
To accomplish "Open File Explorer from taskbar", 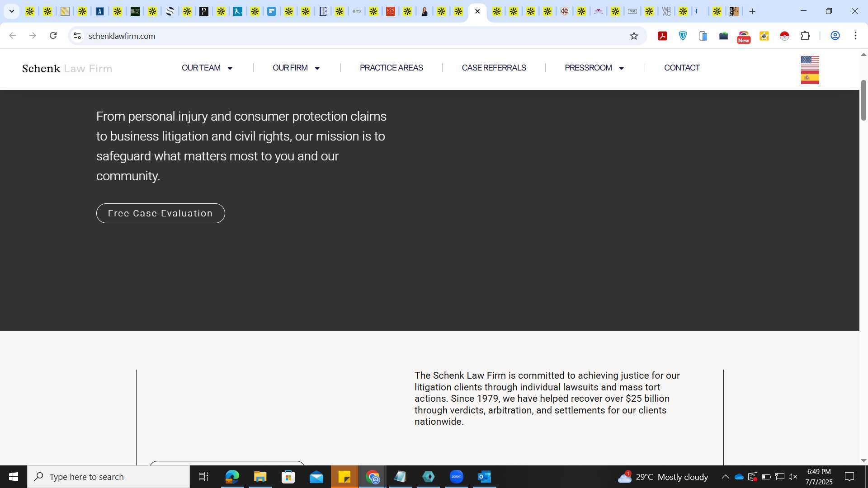I will [x=260, y=477].
